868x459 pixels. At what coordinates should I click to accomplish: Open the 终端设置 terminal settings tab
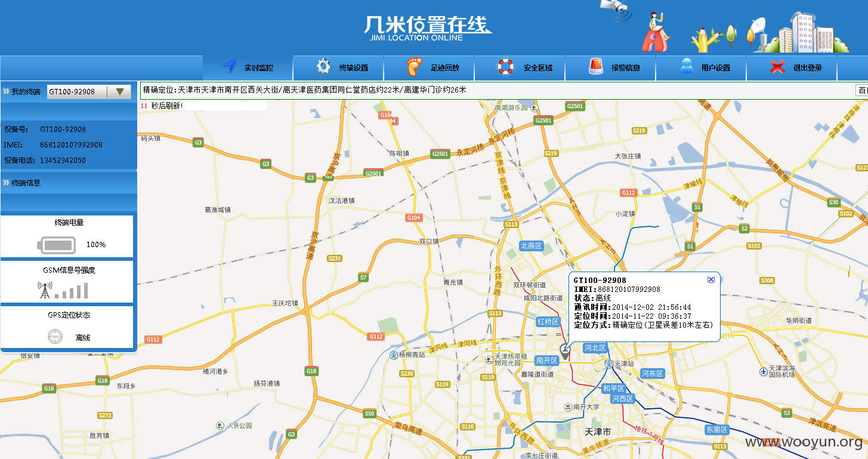[339, 67]
